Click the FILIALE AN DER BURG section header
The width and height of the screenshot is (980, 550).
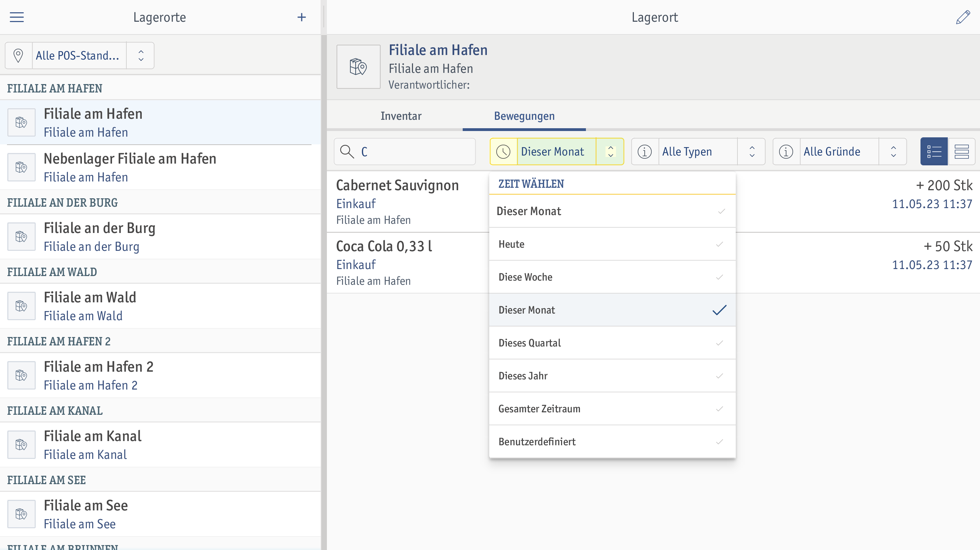pyautogui.click(x=160, y=202)
